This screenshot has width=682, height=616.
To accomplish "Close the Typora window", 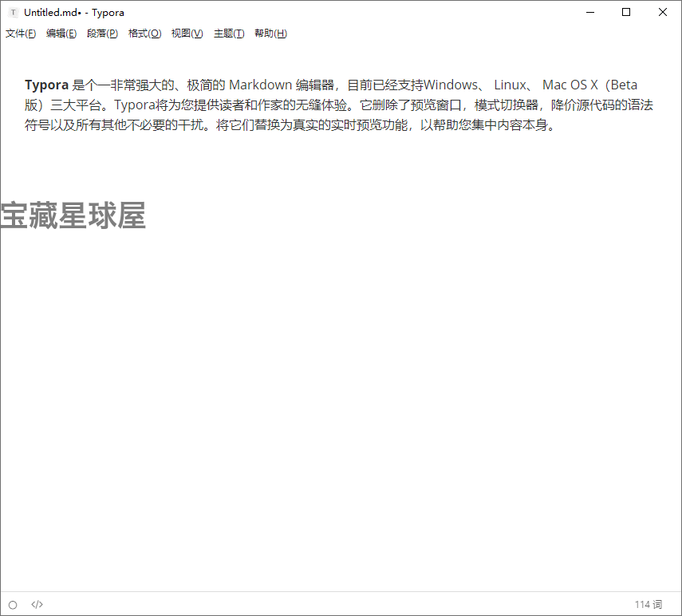I will (x=662, y=12).
